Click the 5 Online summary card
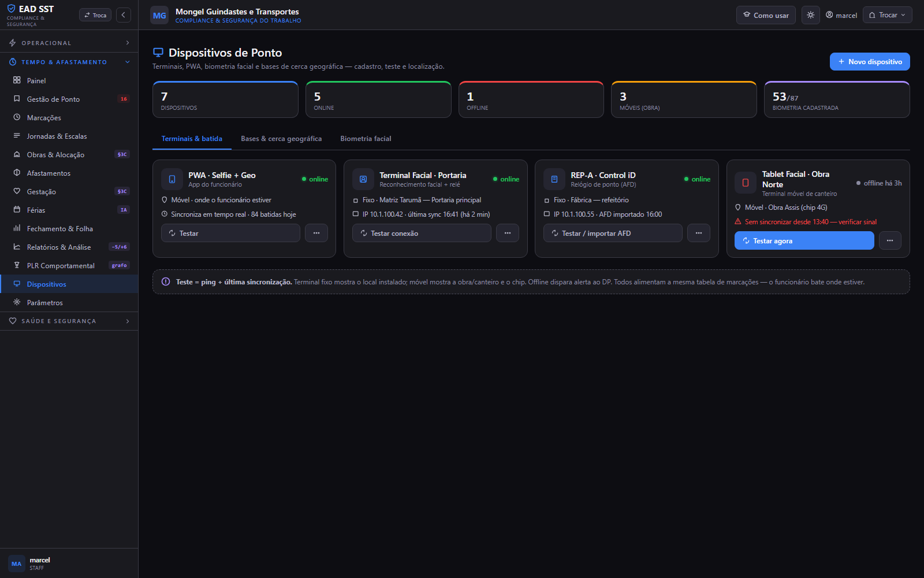Viewport: 924px width, 578px height. pos(378,99)
